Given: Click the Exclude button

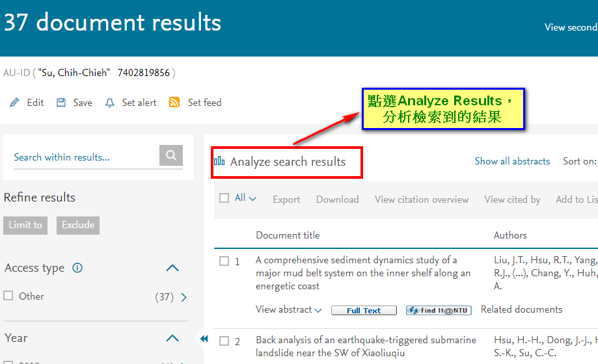Looking at the screenshot, I should click(x=78, y=226).
